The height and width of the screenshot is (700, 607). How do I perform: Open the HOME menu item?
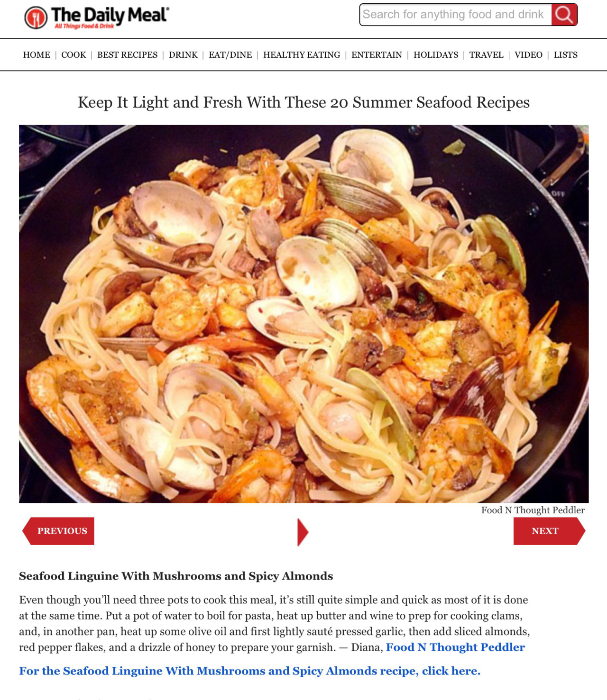[37, 55]
